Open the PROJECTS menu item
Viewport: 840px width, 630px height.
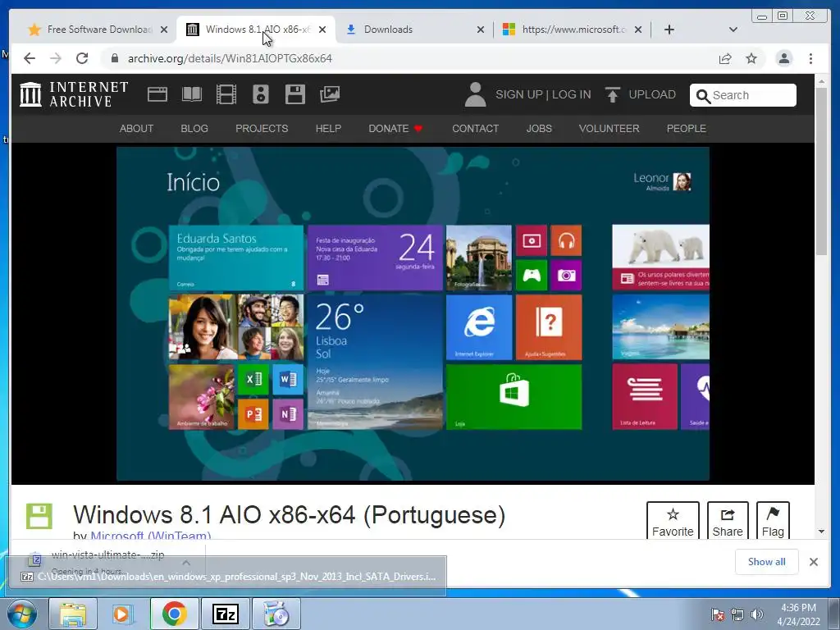point(262,129)
